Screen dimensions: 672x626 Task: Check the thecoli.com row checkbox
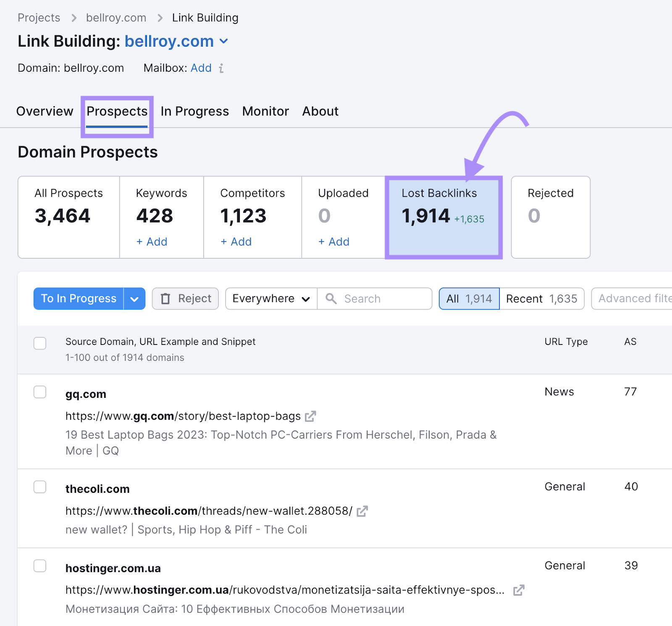(40, 487)
